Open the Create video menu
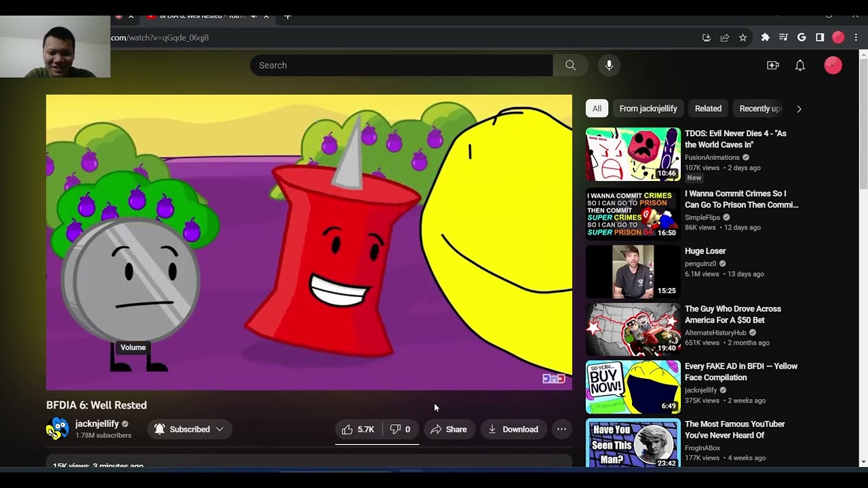 [x=773, y=65]
